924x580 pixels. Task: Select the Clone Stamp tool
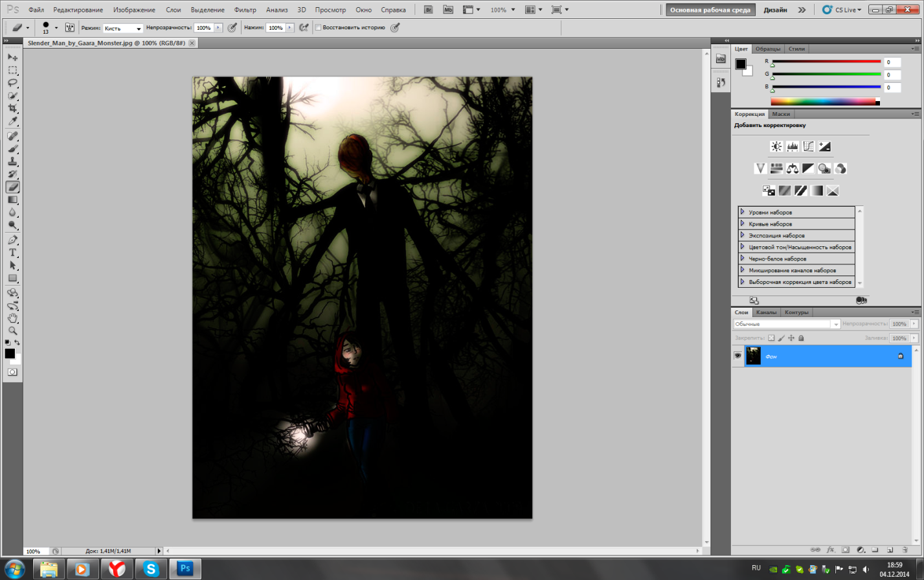pos(12,162)
